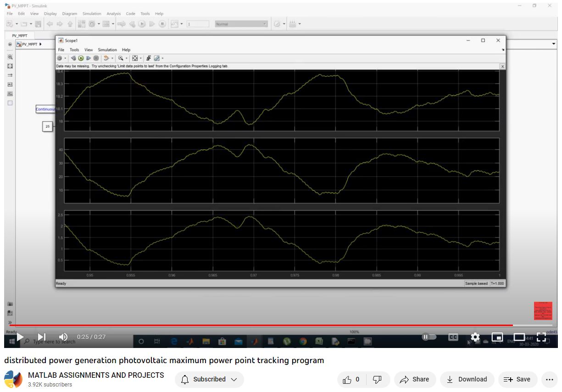Open the Scope1 Simulation menu
Image resolution: width=562 pixels, height=392 pixels.
(107, 50)
